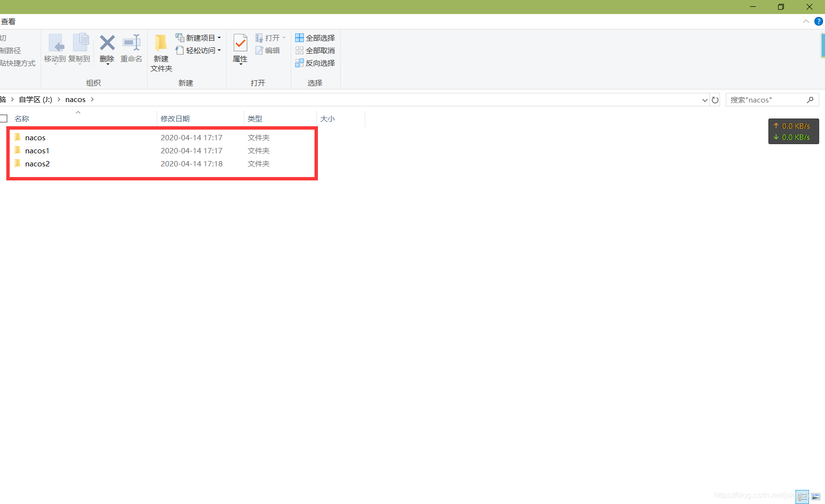
Task: Click Invert selection (反向选择)
Action: (315, 63)
